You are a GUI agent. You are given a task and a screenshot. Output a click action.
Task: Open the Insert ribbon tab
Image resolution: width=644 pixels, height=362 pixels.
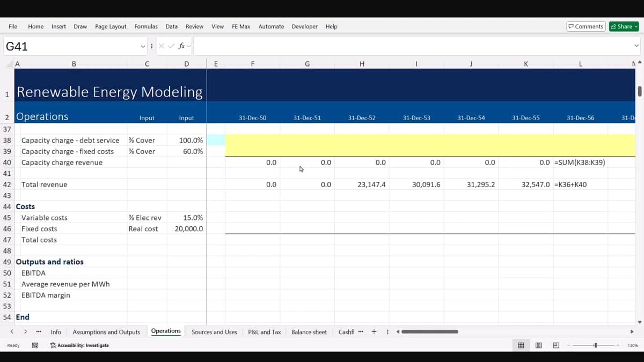point(58,26)
